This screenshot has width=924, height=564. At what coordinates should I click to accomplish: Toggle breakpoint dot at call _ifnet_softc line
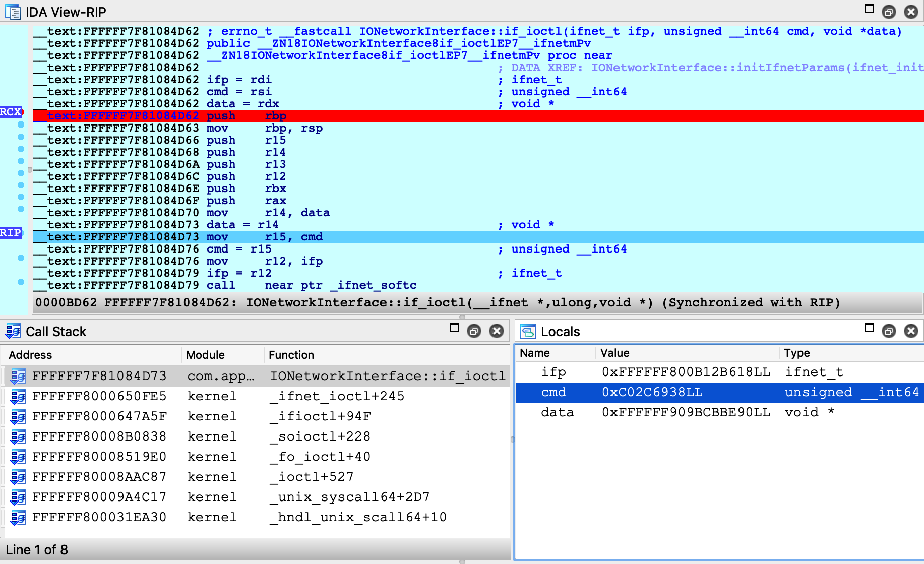click(x=21, y=282)
